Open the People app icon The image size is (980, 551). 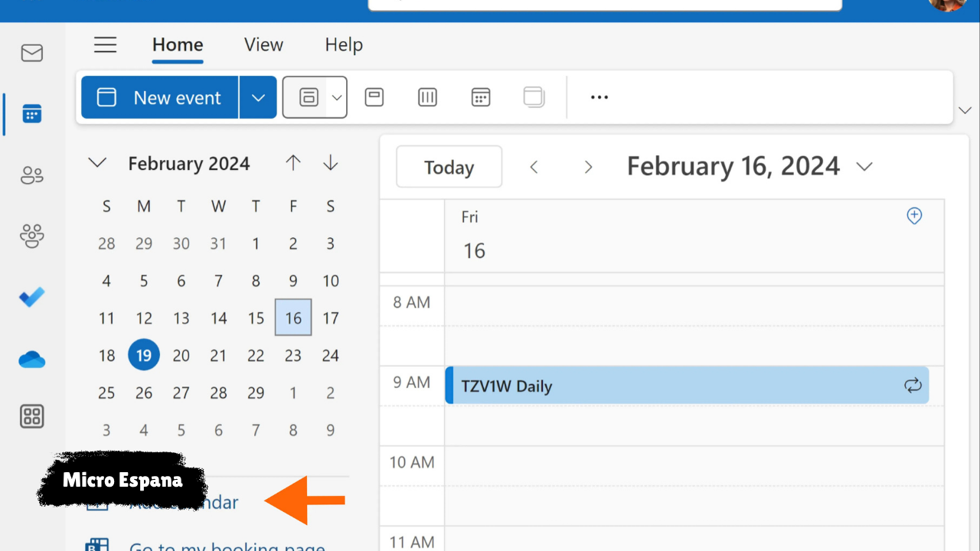31,174
